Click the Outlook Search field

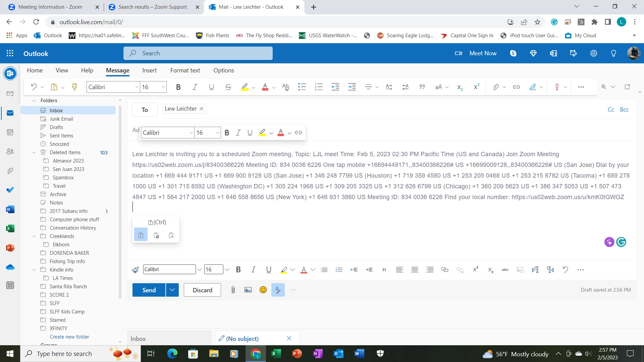click(198, 53)
